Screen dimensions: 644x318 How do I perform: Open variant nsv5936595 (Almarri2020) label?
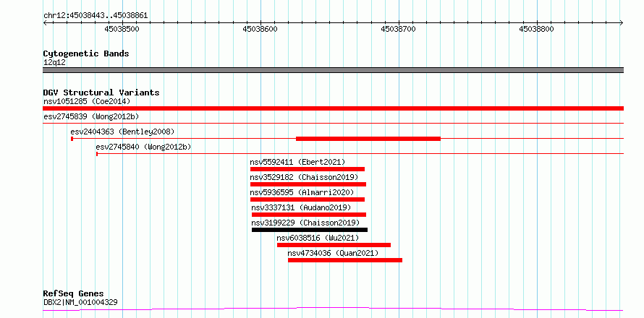(x=302, y=192)
